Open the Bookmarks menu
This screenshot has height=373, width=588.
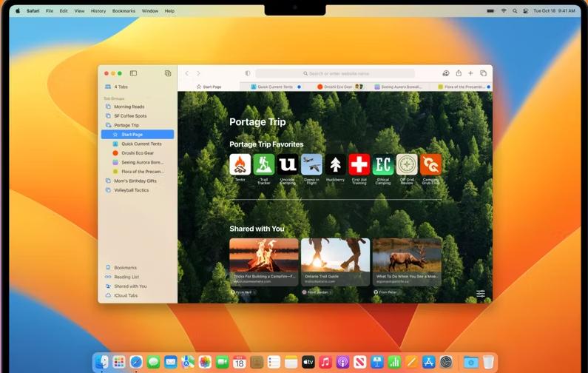click(124, 11)
